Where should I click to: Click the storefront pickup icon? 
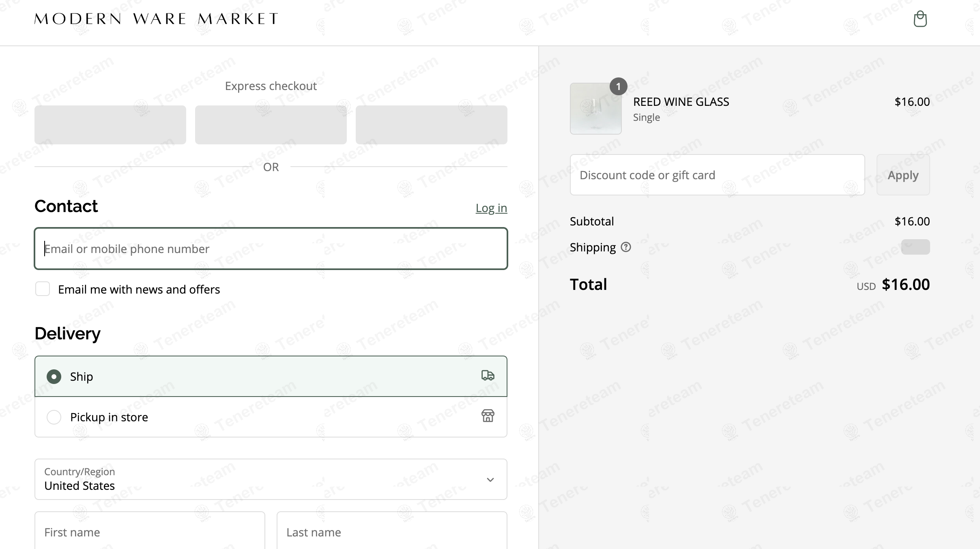pyautogui.click(x=488, y=416)
